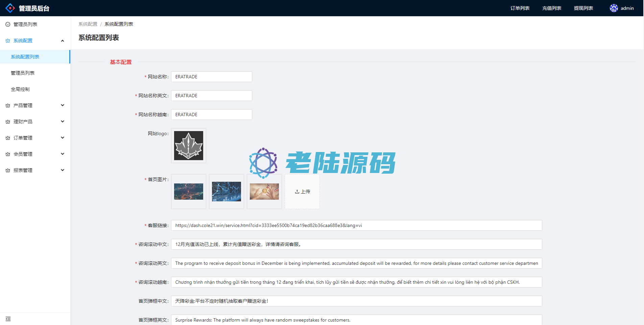
Task: Collapse the 系统配置 menu section
Action: point(63,41)
